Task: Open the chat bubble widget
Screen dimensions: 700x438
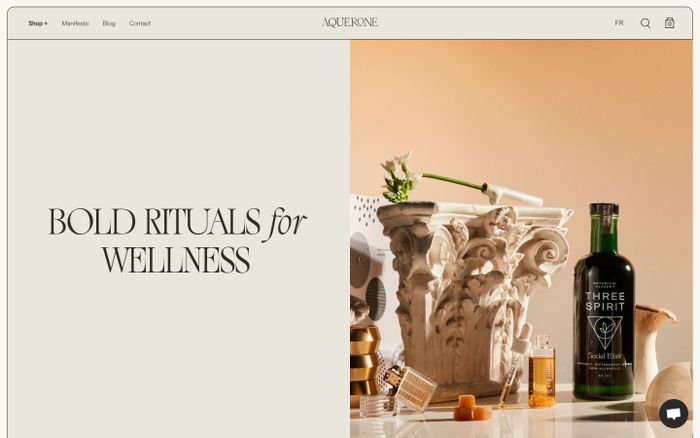Action: pos(673,413)
